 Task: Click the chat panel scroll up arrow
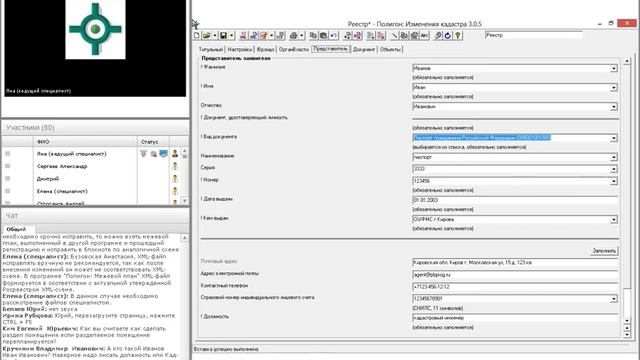tap(184, 238)
